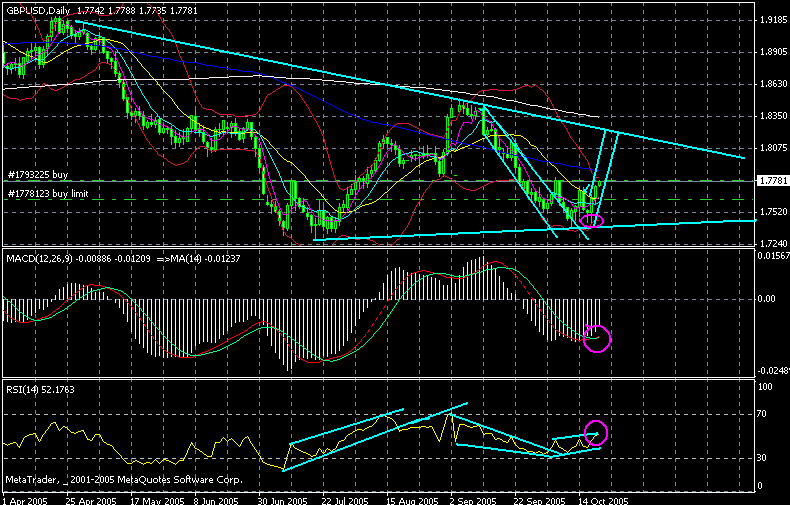Click the RSI level label 30
This screenshot has width=790, height=505.
coord(762,458)
